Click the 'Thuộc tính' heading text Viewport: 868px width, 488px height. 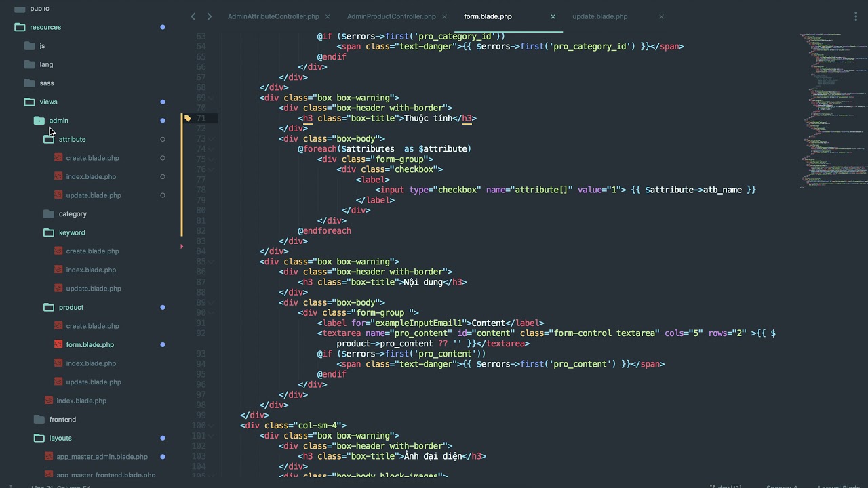429,118
